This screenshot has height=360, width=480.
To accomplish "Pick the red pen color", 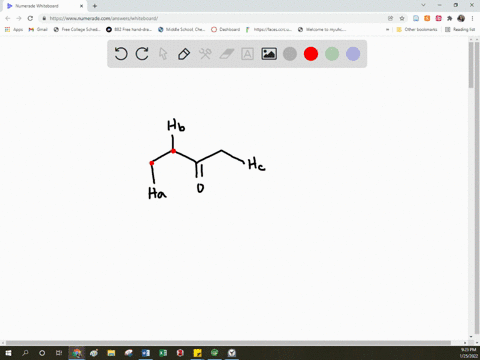I will pos(311,54).
